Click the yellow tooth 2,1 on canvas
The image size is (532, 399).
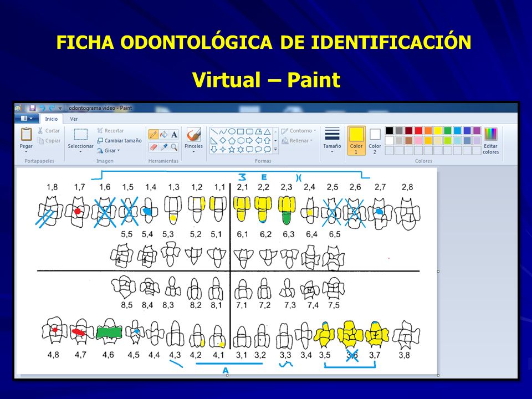click(x=242, y=208)
